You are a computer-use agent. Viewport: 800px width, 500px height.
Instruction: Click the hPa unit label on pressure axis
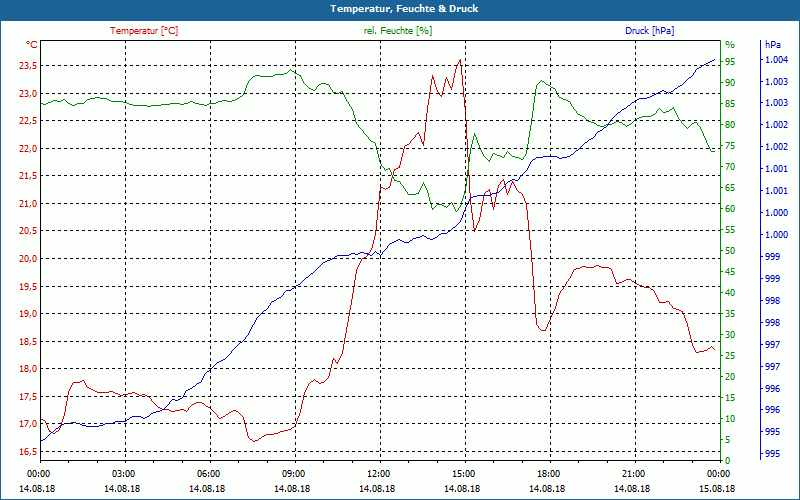click(772, 45)
